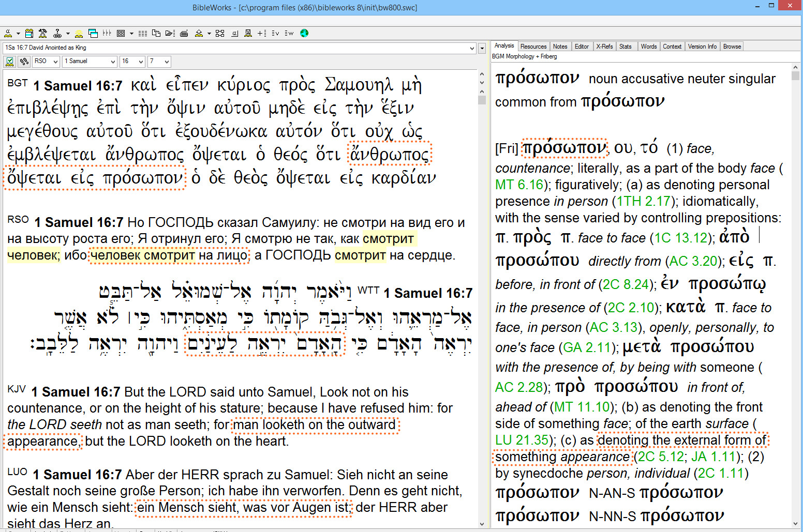Screen dimensions: 803x532
Task: Switch to the Version Info tab
Action: [x=702, y=47]
